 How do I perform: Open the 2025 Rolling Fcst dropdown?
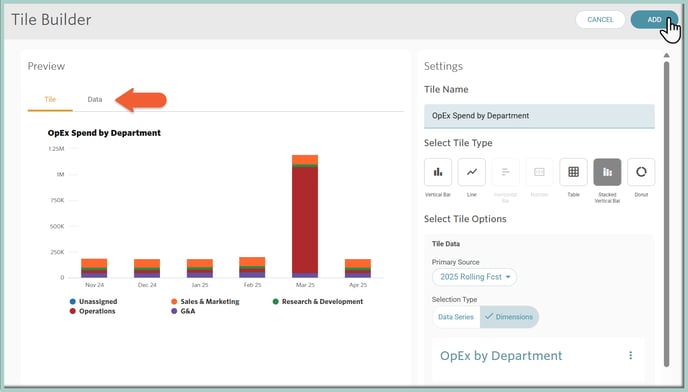click(474, 277)
